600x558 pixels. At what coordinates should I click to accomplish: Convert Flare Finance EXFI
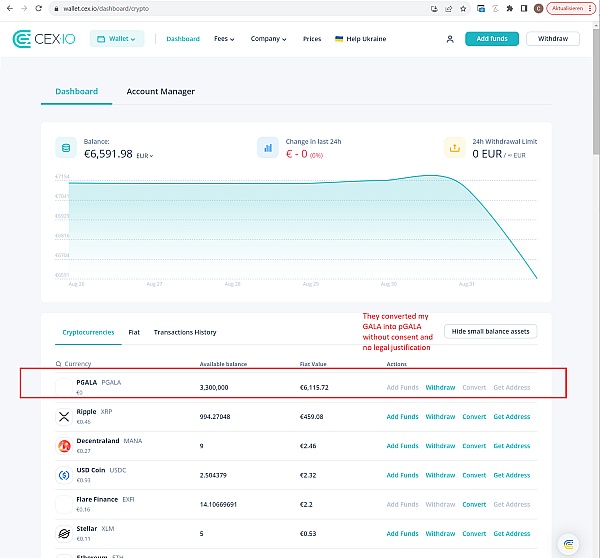[474, 504]
